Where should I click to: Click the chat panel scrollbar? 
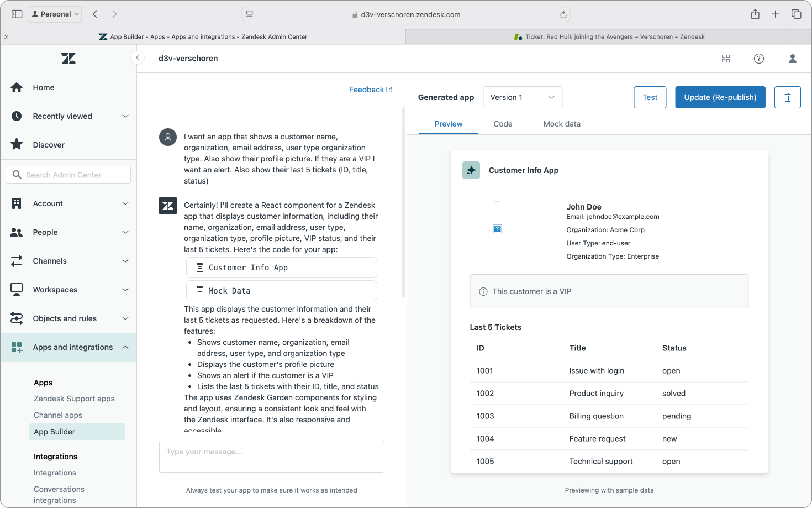[403, 202]
